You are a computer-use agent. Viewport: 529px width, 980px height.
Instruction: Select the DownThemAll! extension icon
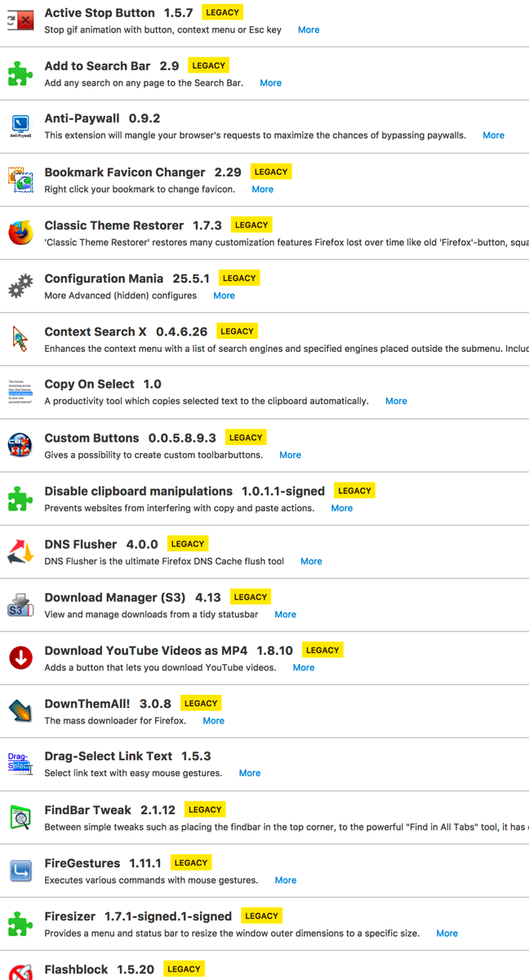[x=20, y=711]
